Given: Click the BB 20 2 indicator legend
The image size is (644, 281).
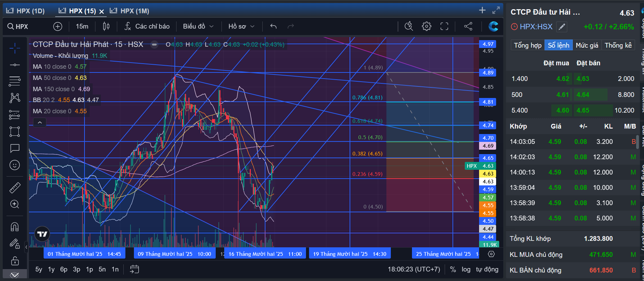Looking at the screenshot, I should 66,100.
